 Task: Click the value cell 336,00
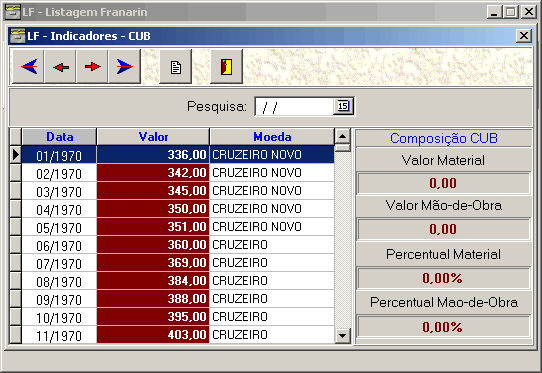153,155
